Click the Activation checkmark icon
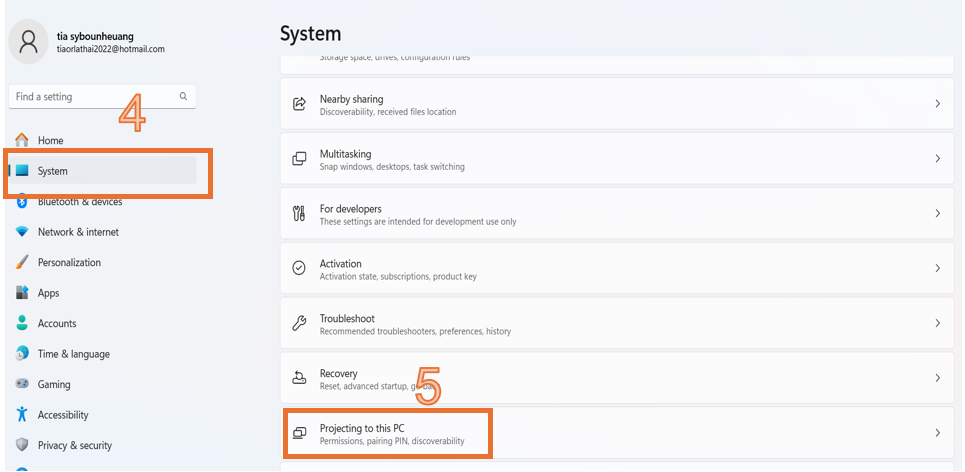The height and width of the screenshot is (472, 965). (x=299, y=269)
